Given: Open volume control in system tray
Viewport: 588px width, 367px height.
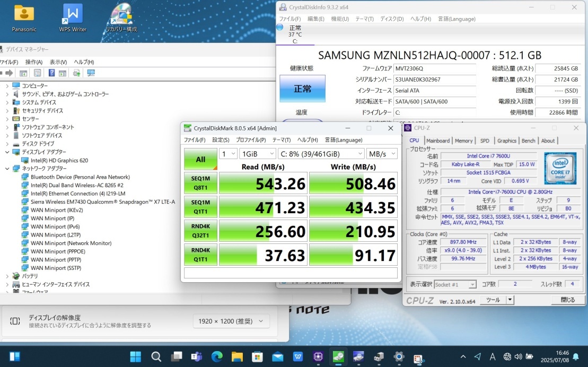Looking at the screenshot, I should [x=518, y=356].
